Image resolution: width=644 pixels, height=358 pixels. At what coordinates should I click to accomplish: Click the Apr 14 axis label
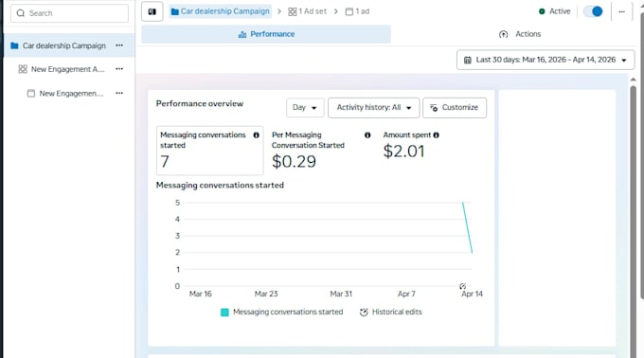[472, 294]
